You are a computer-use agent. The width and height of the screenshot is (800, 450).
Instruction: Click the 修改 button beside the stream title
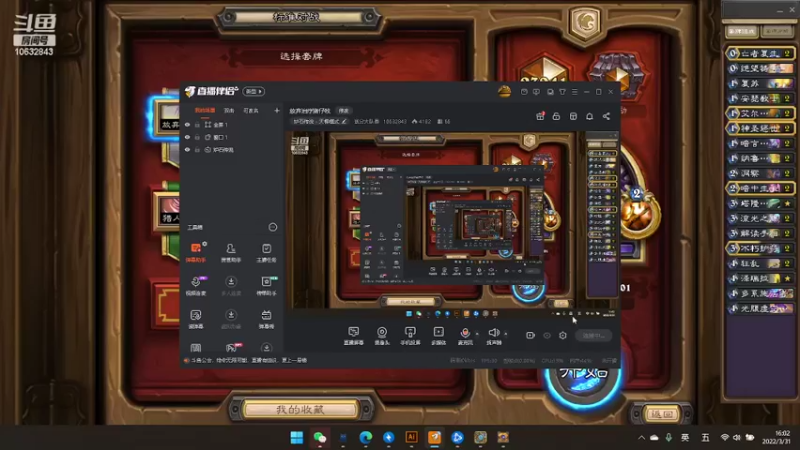[343, 111]
